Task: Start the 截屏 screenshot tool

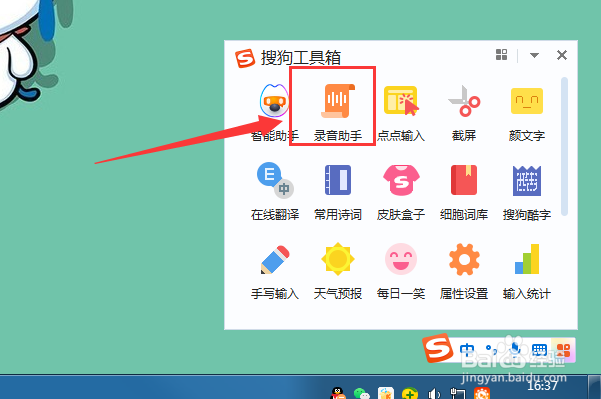Action: click(464, 112)
